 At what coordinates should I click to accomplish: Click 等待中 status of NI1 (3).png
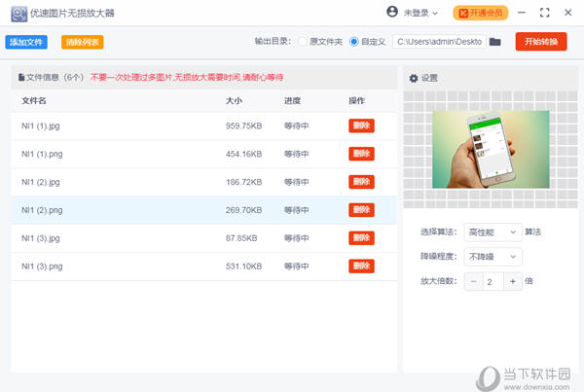(297, 267)
